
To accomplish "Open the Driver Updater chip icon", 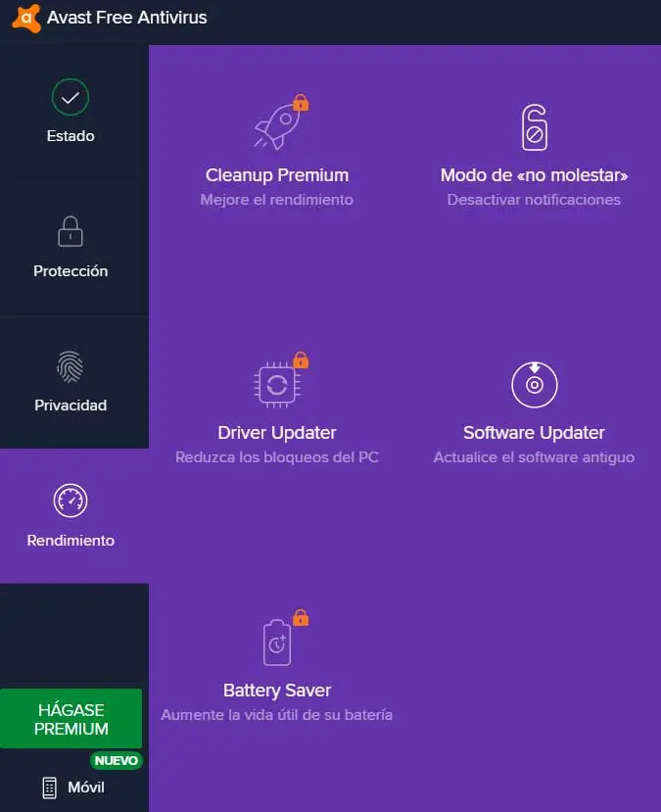I will coord(277,385).
